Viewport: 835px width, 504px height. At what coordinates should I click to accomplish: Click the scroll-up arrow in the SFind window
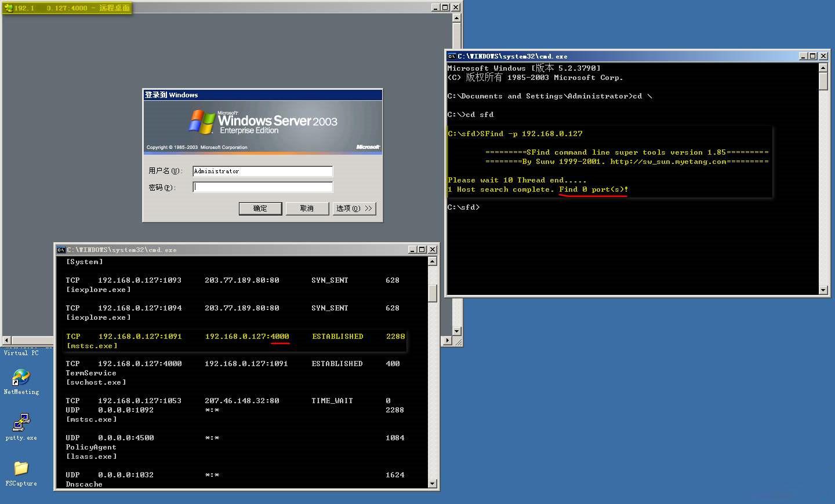[x=823, y=67]
